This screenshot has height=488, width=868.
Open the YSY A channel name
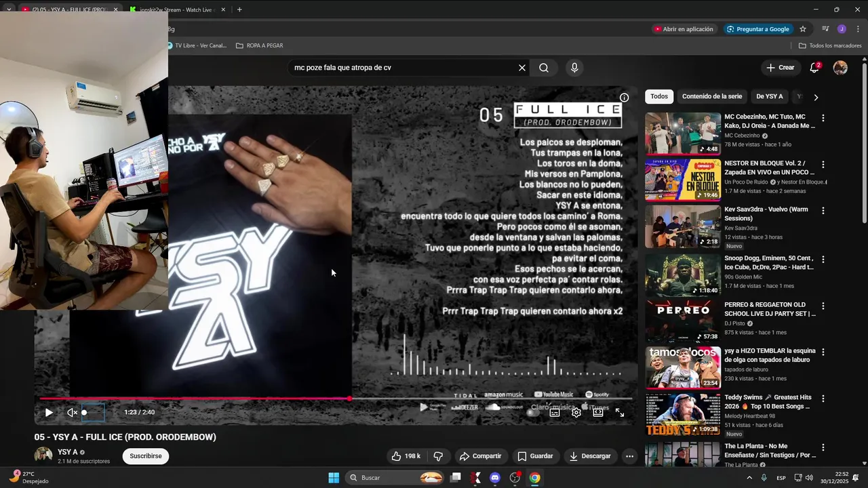point(67,452)
